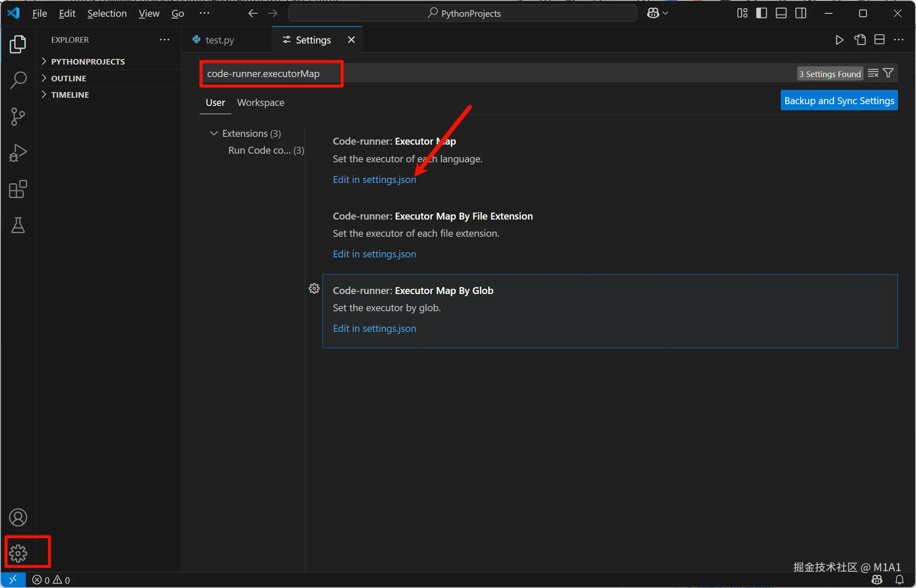Image resolution: width=916 pixels, height=588 pixels.
Task: Open the Run and Debug view
Action: 18,153
